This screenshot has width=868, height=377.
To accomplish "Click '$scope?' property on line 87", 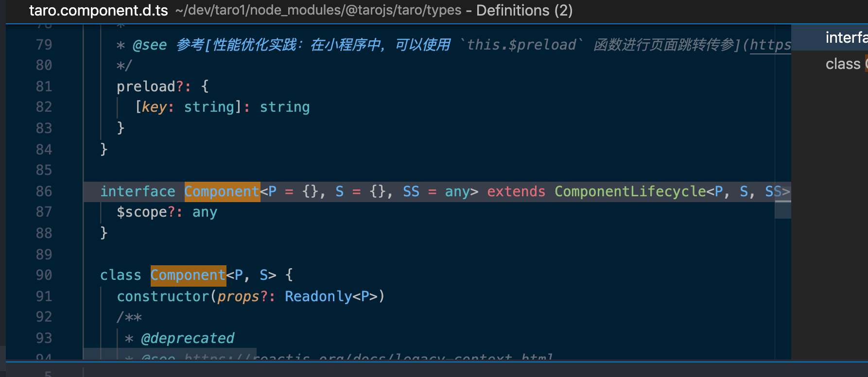I will [x=146, y=212].
